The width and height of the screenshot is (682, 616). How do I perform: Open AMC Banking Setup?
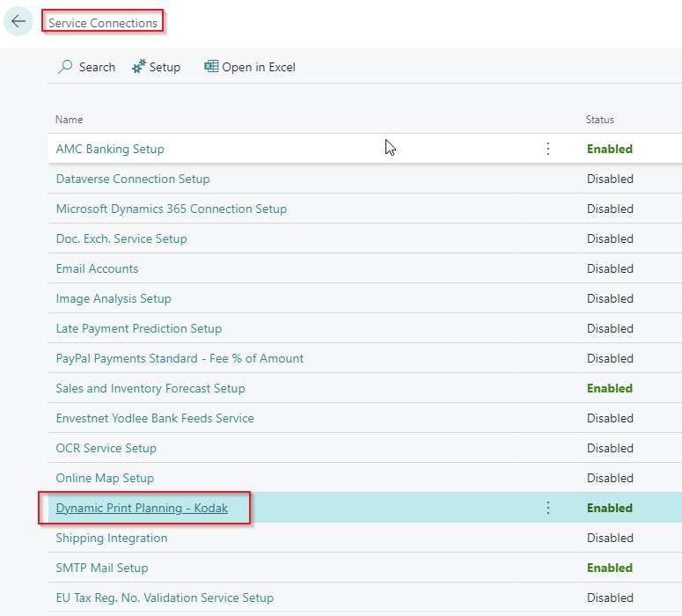click(110, 149)
